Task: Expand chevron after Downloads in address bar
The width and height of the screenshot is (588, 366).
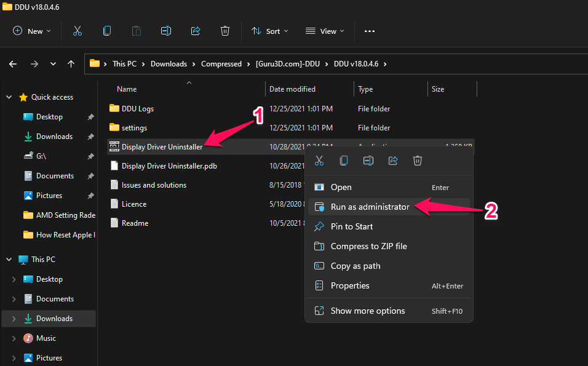Action: pos(194,64)
